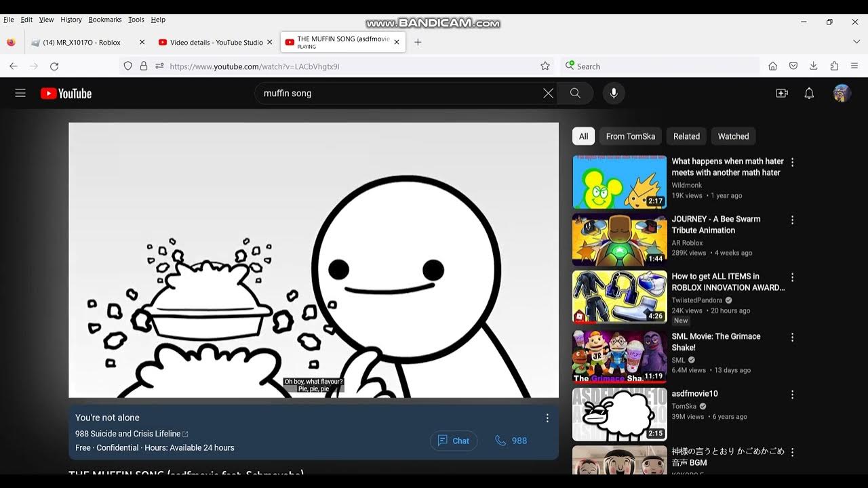
Task: Open the YouTube guide hamburger menu
Action: click(x=20, y=94)
